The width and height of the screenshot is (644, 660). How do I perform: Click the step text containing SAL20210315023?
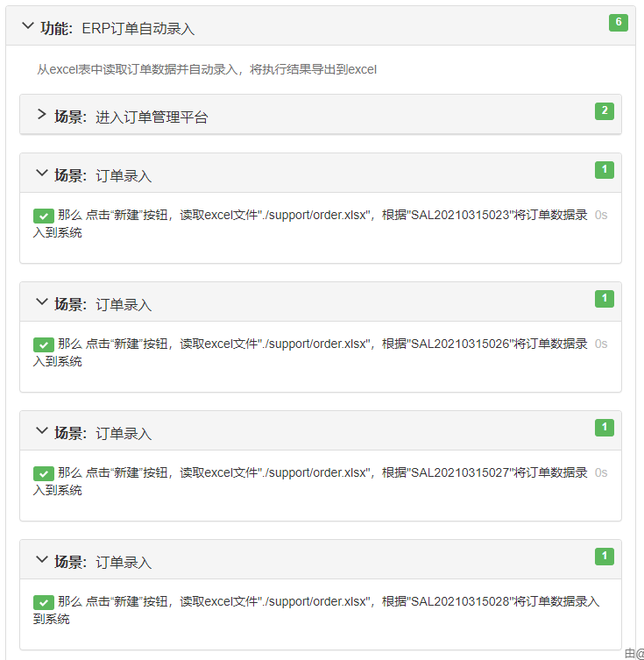[x=310, y=224]
